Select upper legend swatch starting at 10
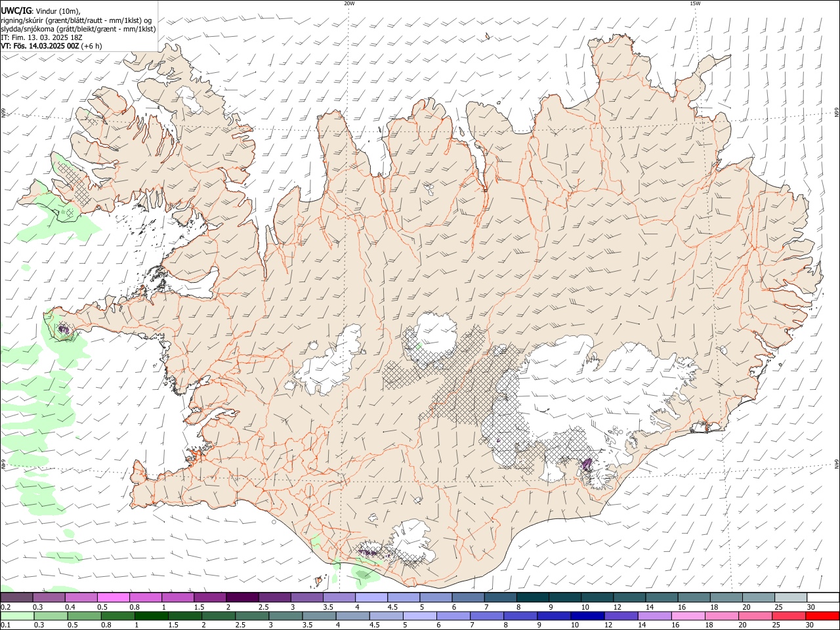840x630 pixels. coord(597,597)
